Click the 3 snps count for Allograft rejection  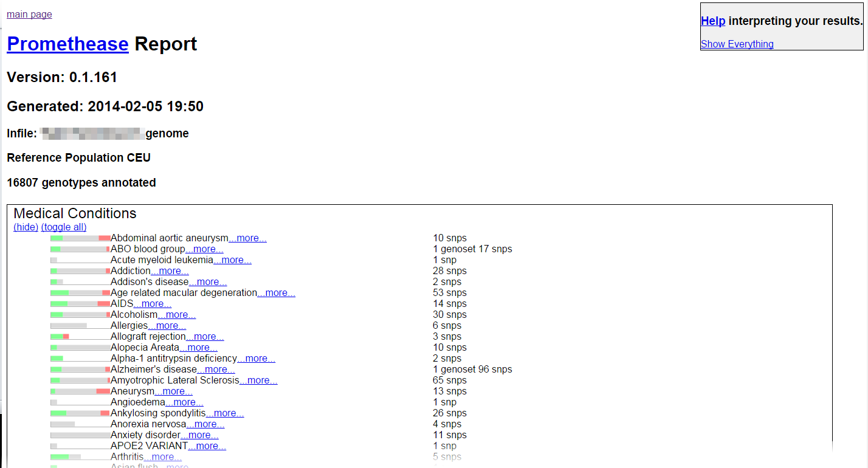447,337
